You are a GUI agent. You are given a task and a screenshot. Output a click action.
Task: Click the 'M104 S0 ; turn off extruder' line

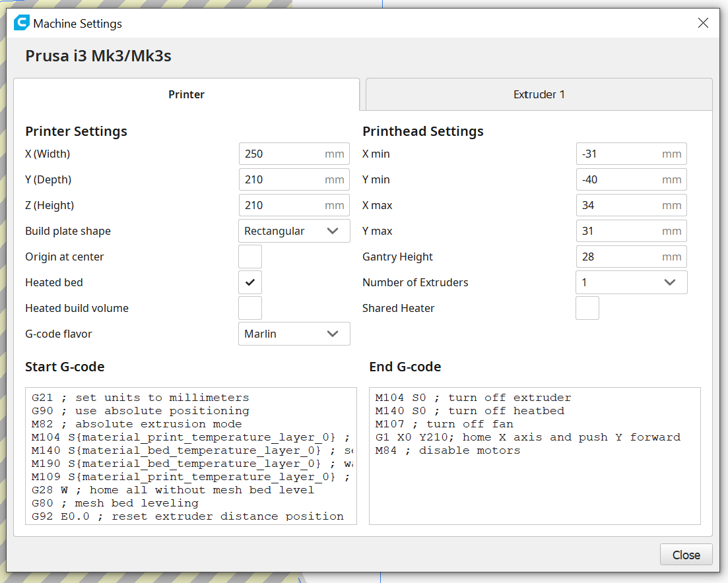[473, 398]
